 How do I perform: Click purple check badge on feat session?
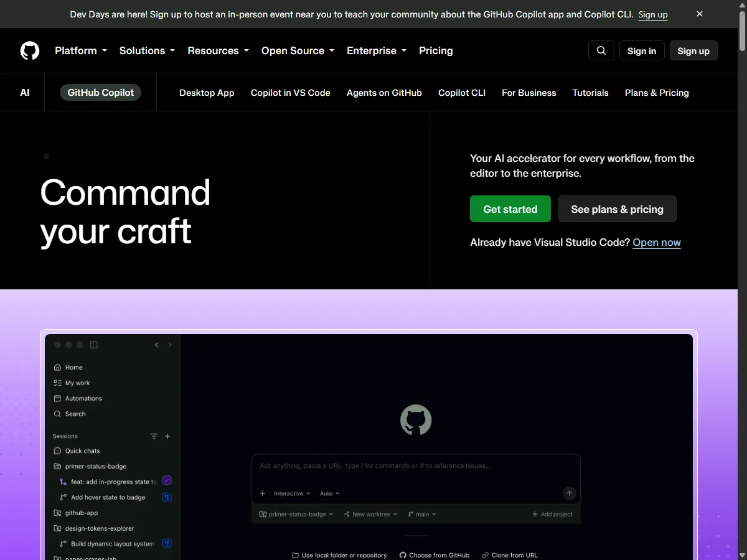click(167, 480)
